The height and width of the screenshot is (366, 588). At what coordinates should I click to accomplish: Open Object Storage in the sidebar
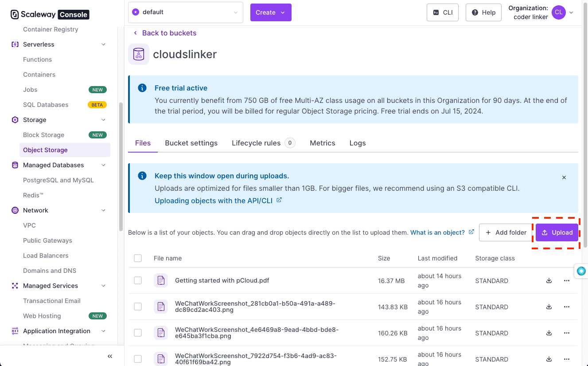pyautogui.click(x=65, y=150)
